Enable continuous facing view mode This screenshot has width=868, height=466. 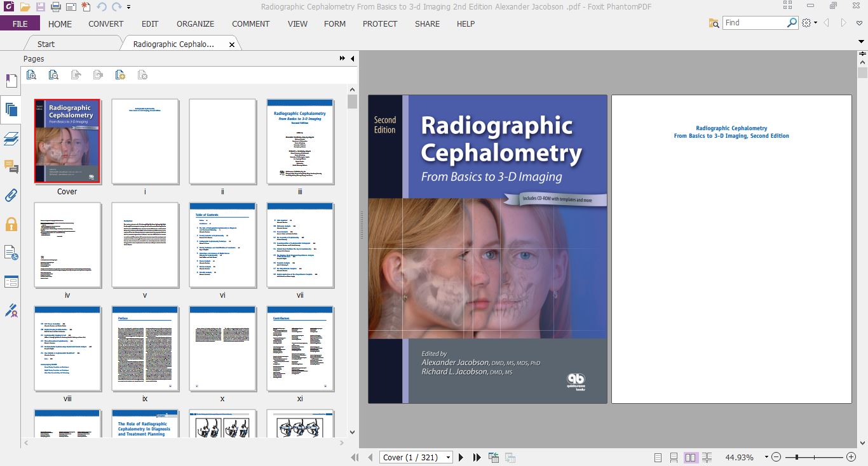[x=707, y=457]
